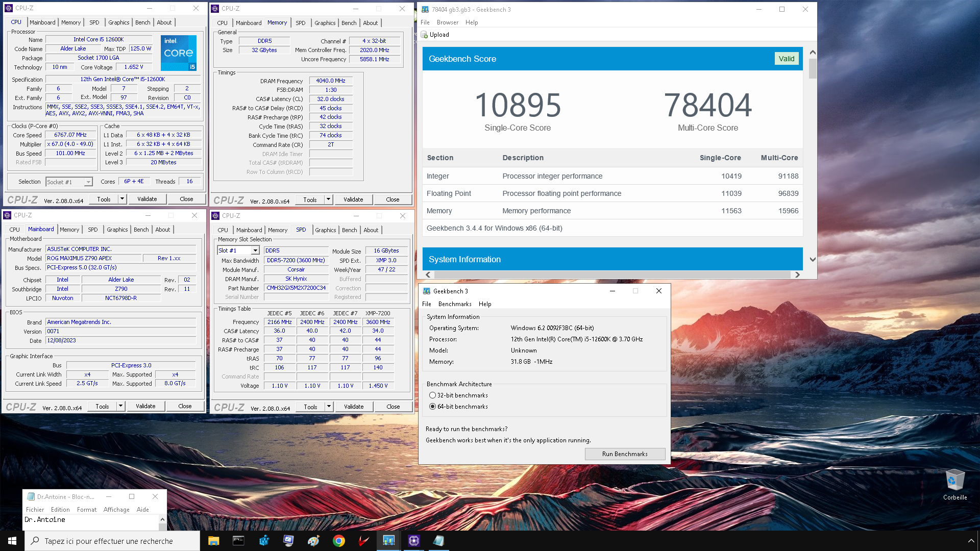Viewport: 980px width, 551px height.
Task: Switch to Geekbench 3 in the taskbar
Action: [388, 541]
